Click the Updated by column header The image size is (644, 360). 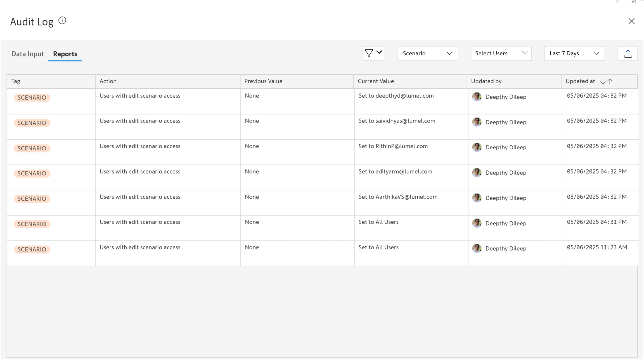486,81
